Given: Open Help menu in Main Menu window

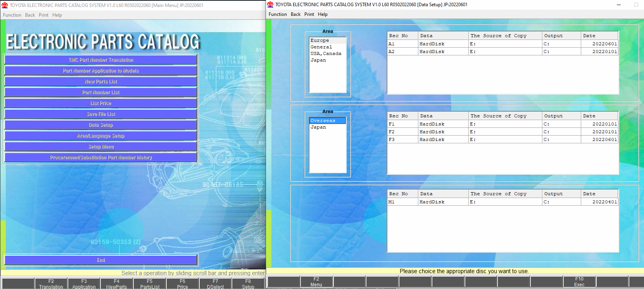Looking at the screenshot, I should 57,15.
